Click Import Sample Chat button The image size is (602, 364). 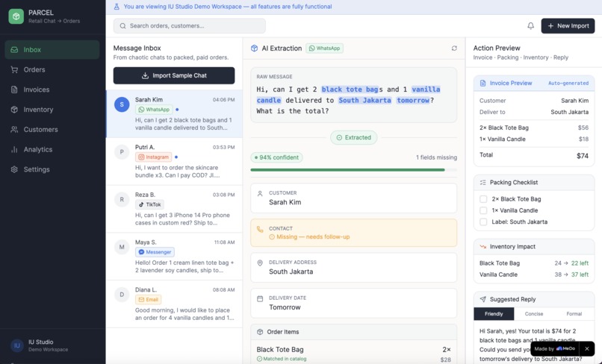click(174, 75)
